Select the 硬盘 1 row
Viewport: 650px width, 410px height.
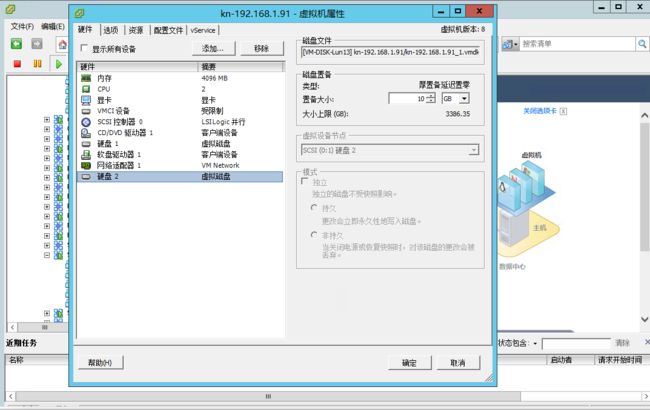point(180,143)
